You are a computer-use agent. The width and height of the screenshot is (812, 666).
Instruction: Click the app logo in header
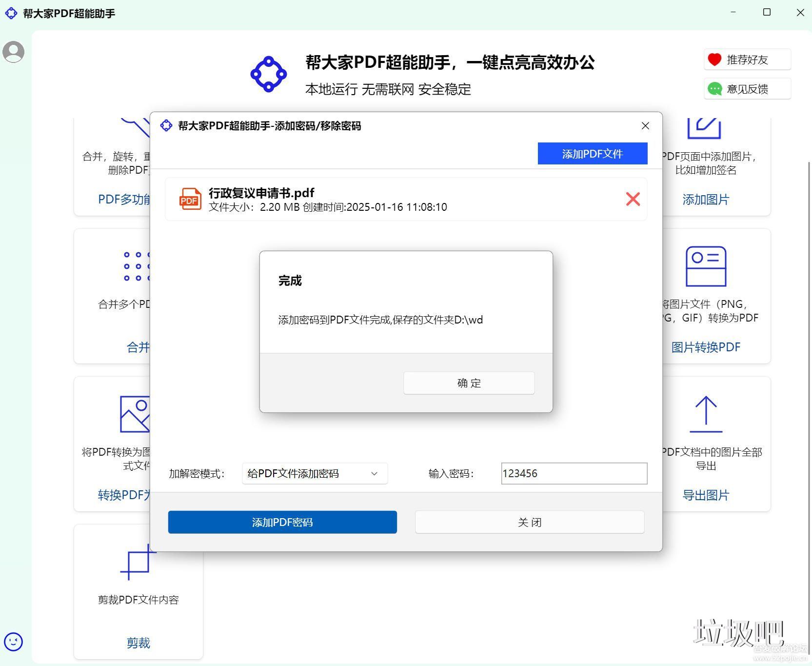pyautogui.click(x=268, y=74)
